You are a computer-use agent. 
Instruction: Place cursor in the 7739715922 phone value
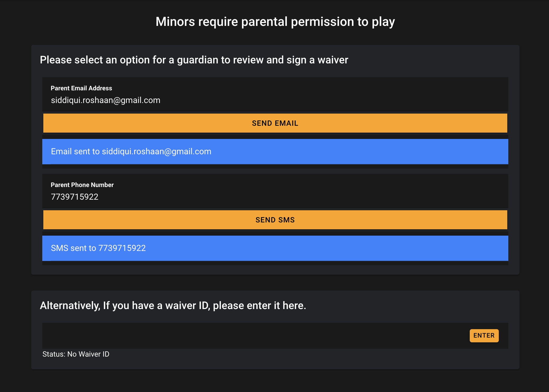(75, 197)
